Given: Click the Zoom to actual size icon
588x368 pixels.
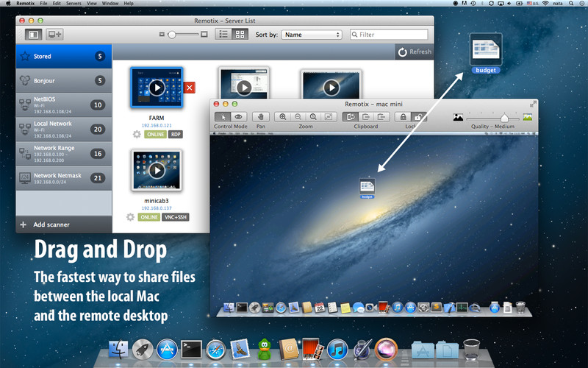Looking at the screenshot, I should pyautogui.click(x=313, y=117).
